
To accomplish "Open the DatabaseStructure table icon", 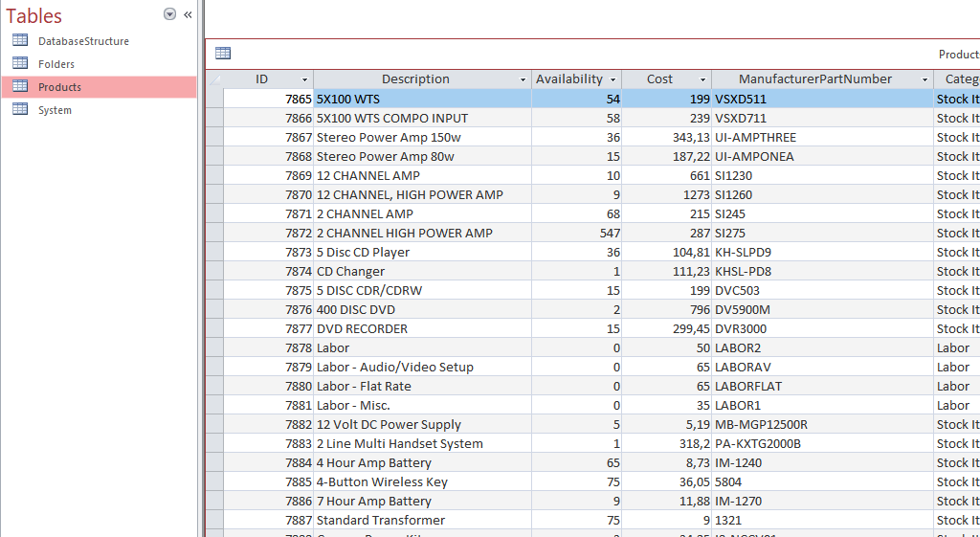I will tap(19, 40).
